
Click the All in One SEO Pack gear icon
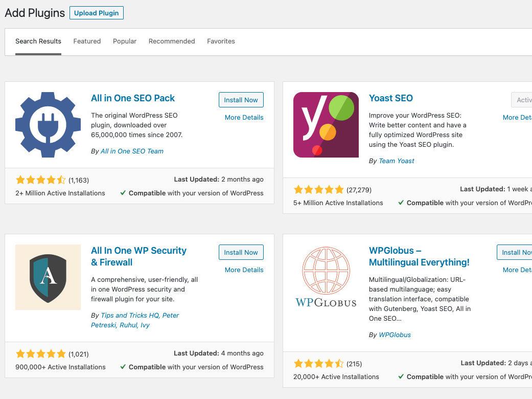click(x=48, y=125)
